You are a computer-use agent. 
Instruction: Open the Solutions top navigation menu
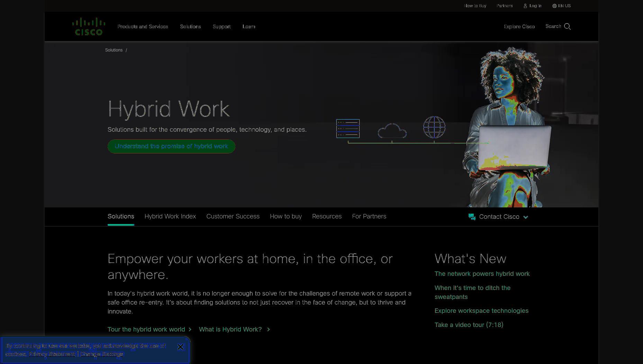(x=190, y=27)
